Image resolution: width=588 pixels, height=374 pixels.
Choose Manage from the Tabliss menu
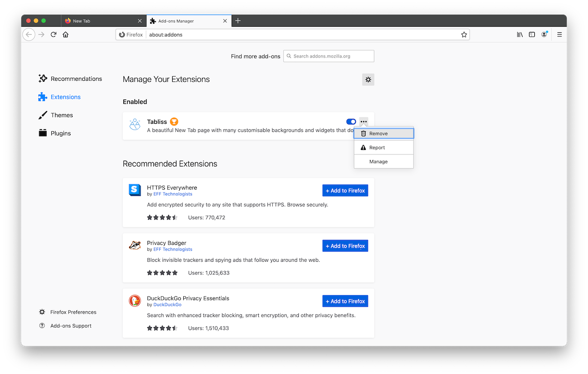coord(384,162)
